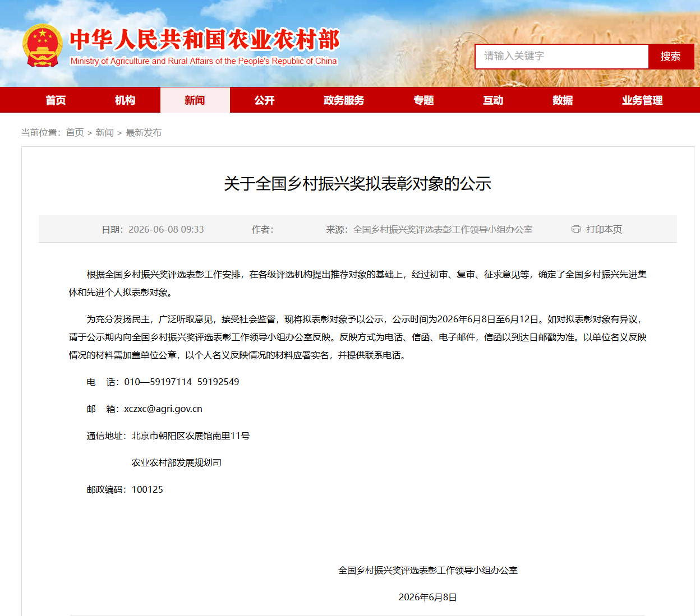Open the 机构 navigation menu item
This screenshot has height=616, width=700.
(126, 100)
